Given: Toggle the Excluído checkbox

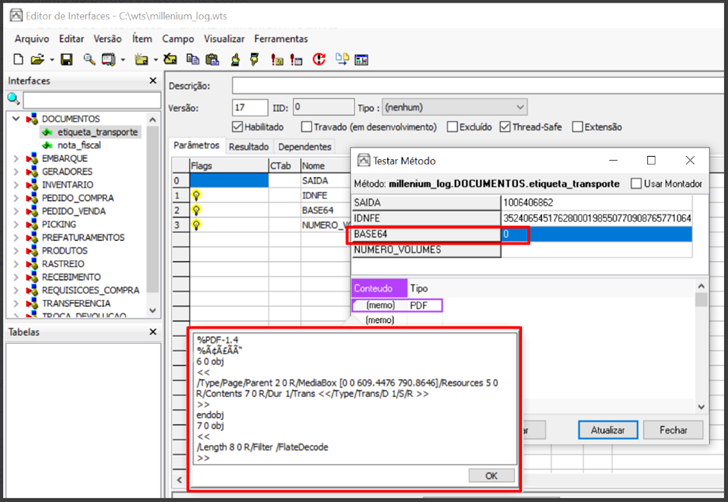Looking at the screenshot, I should point(452,127).
